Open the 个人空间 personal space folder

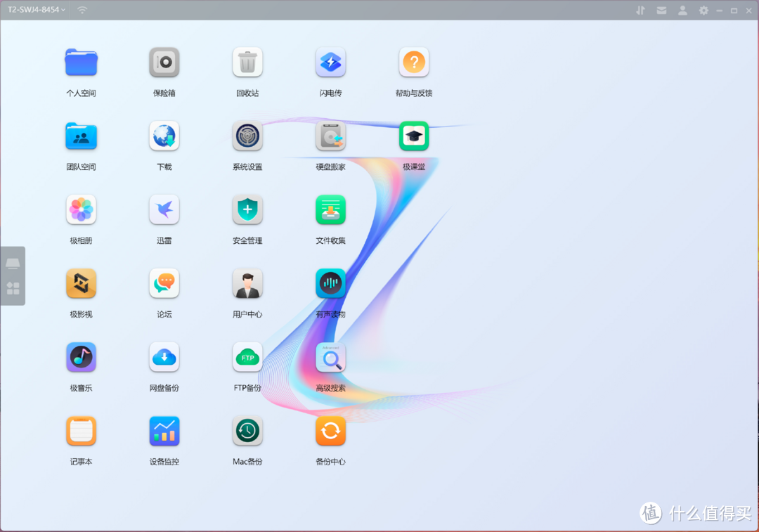[81, 63]
